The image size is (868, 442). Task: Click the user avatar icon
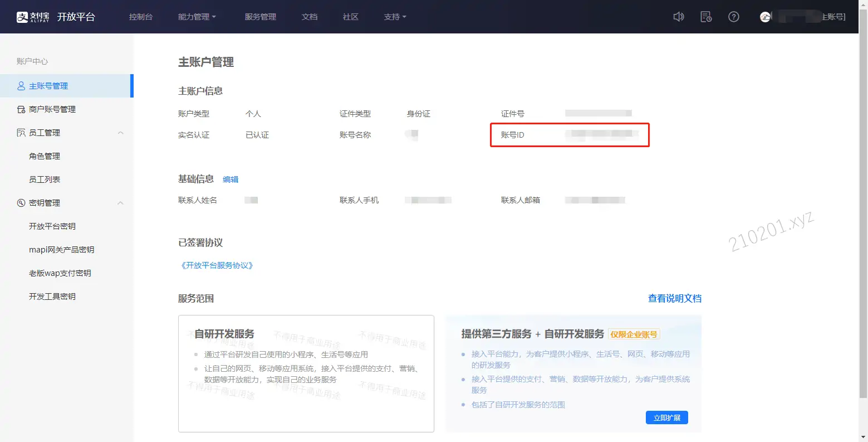[766, 17]
